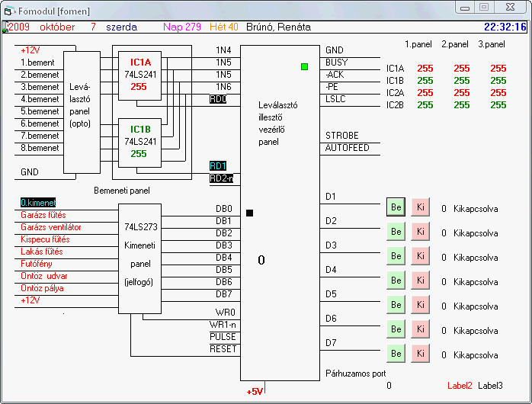Activate D4 with the Be button
Image resolution: width=532 pixels, height=404 pixels.
396,281
